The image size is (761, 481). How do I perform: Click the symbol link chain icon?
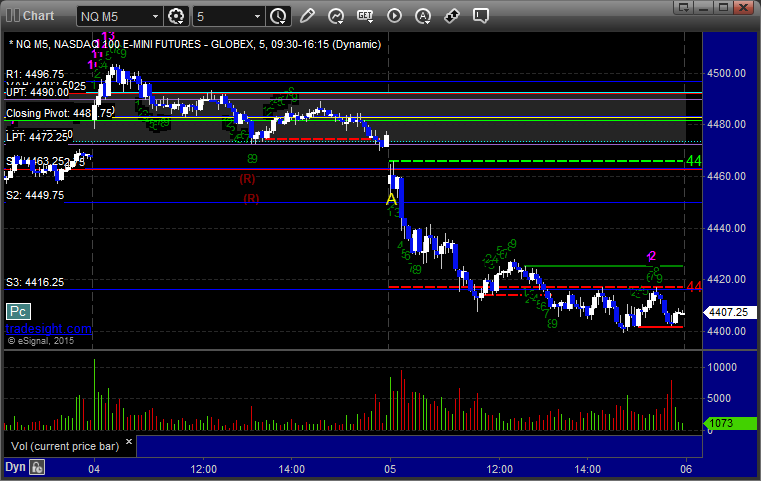point(452,16)
